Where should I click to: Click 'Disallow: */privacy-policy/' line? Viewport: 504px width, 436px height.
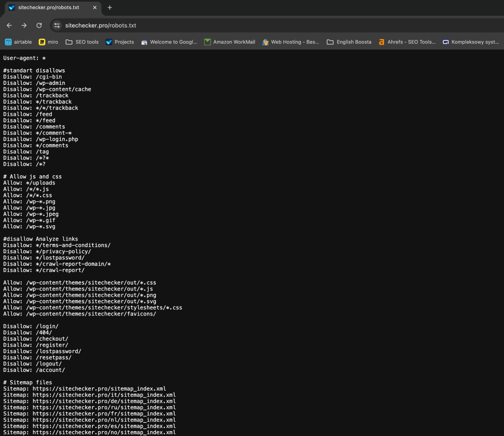47,252
